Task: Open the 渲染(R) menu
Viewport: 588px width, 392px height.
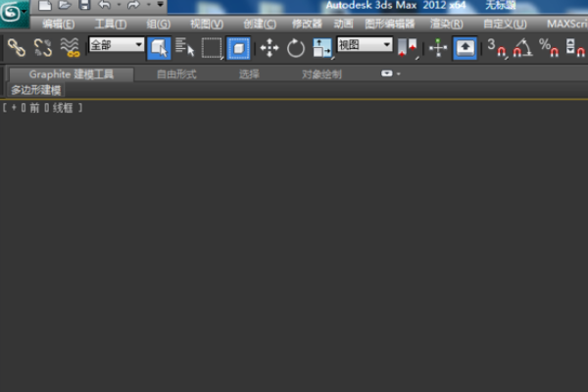Action: pos(446,24)
